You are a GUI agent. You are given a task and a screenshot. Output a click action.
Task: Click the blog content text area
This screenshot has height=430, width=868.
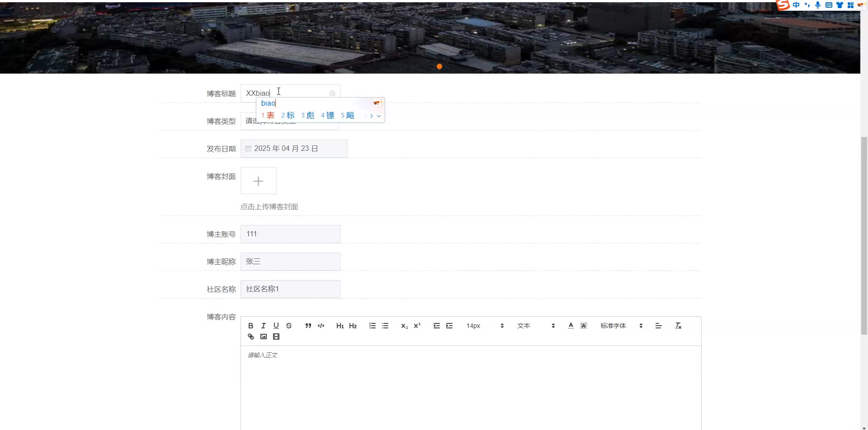(x=470, y=384)
